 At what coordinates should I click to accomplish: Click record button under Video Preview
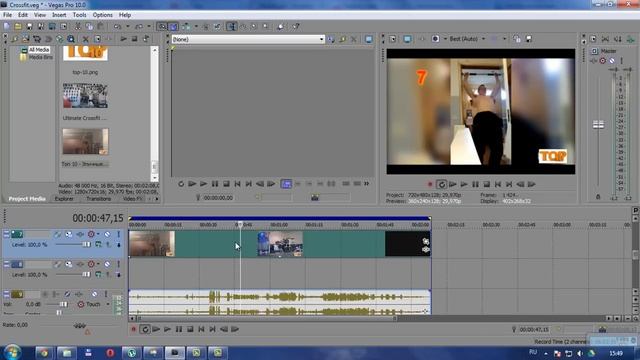430,184
